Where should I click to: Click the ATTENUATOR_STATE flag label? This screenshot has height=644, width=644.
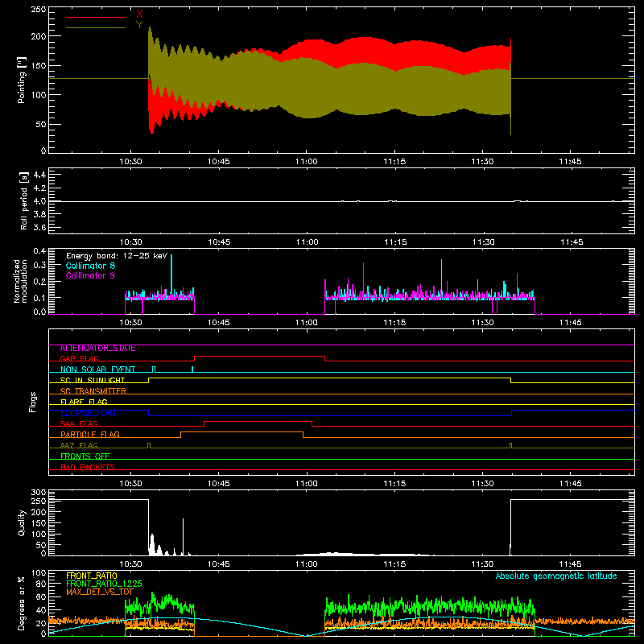pyautogui.click(x=97, y=349)
